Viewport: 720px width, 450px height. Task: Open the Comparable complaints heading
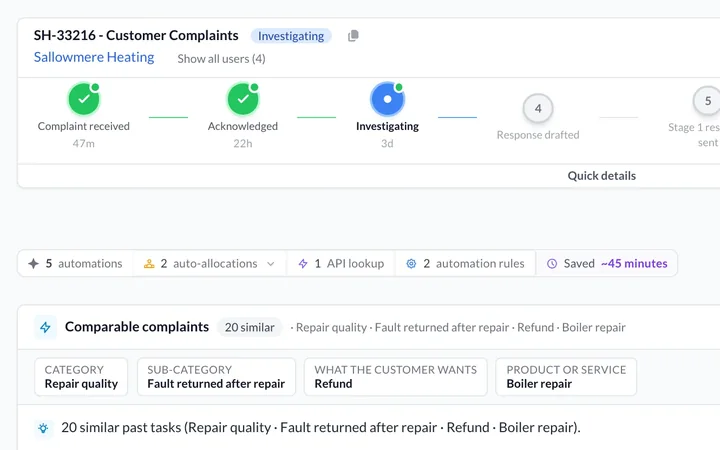click(x=137, y=327)
